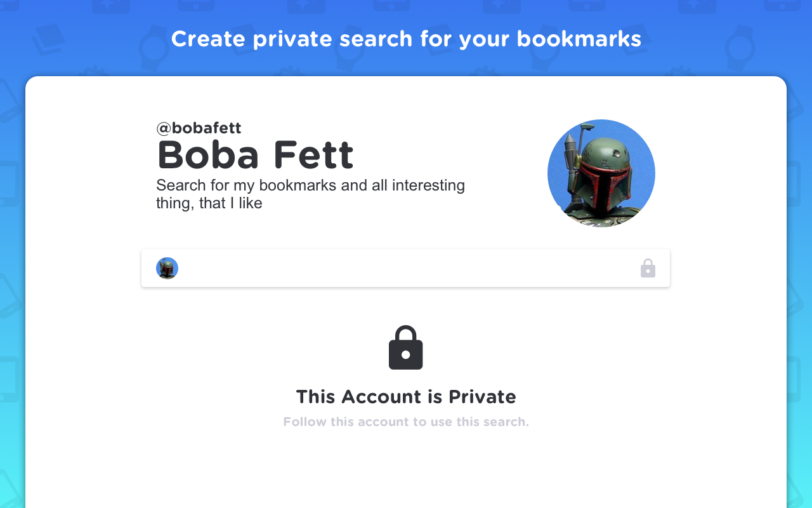Image resolution: width=812 pixels, height=508 pixels.
Task: Open the @bobafett username handle
Action: point(199,128)
